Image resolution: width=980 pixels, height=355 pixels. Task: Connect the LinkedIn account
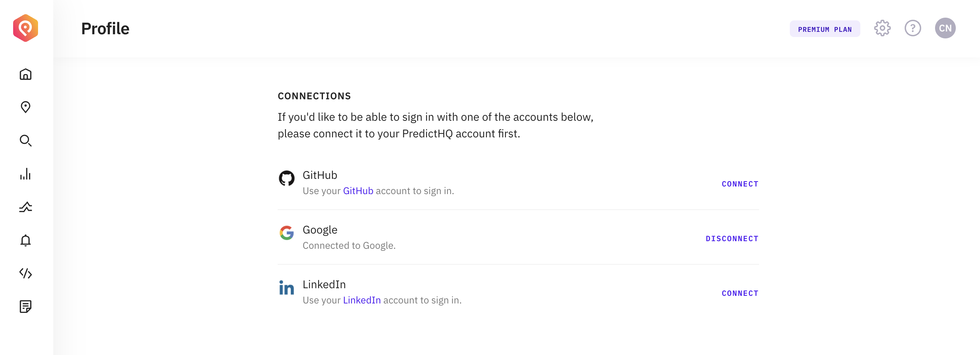pos(740,293)
